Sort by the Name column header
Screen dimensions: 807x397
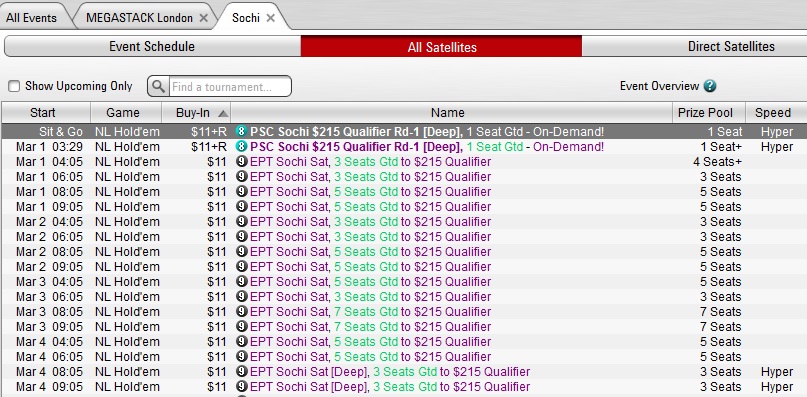(x=451, y=113)
